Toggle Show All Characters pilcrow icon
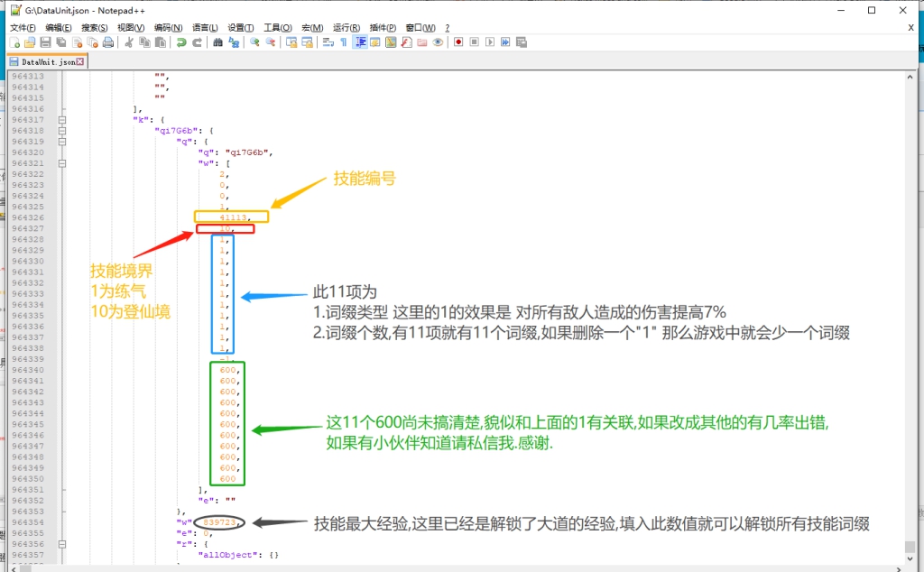Viewport: 924px width, 572px height. 344,42
